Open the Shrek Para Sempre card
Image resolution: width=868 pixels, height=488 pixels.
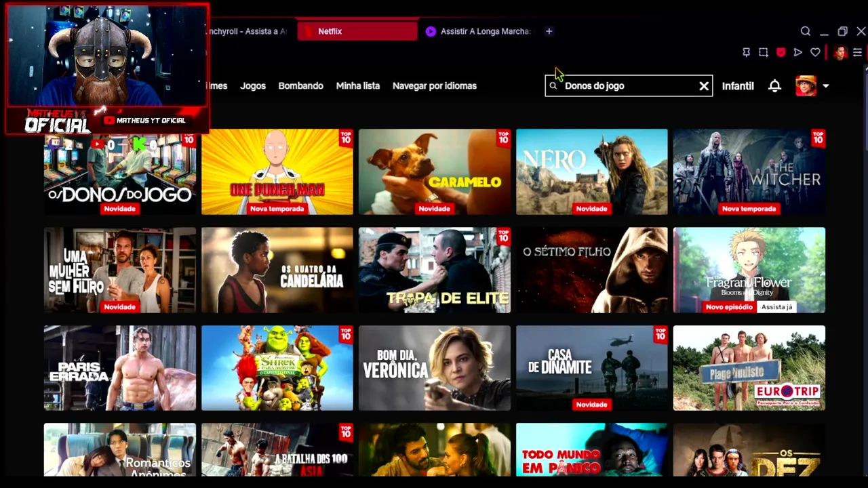pos(277,368)
